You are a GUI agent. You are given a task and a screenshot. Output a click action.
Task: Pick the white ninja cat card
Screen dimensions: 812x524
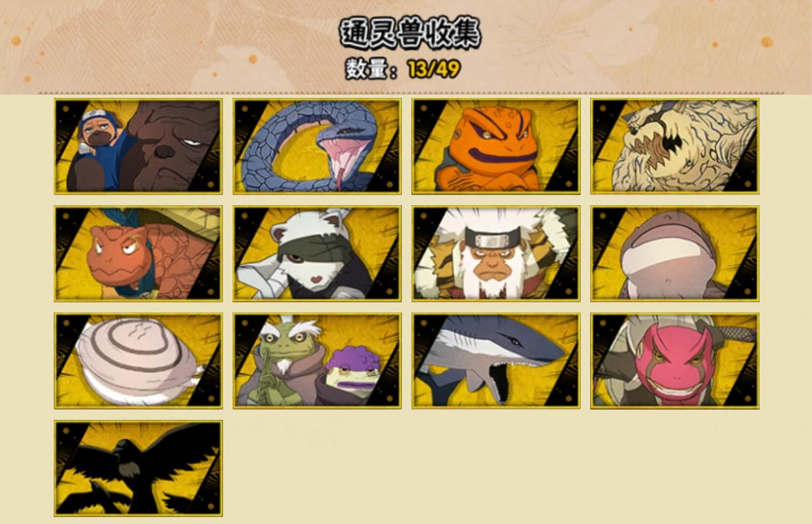[x=317, y=253]
